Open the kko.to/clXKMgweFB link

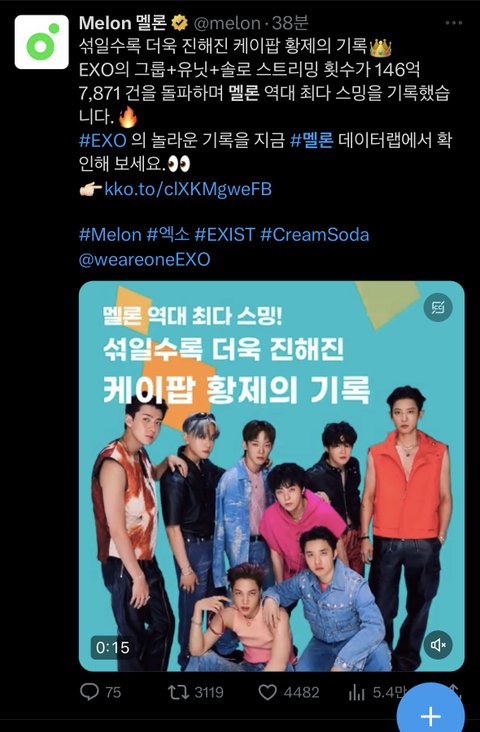pos(188,189)
